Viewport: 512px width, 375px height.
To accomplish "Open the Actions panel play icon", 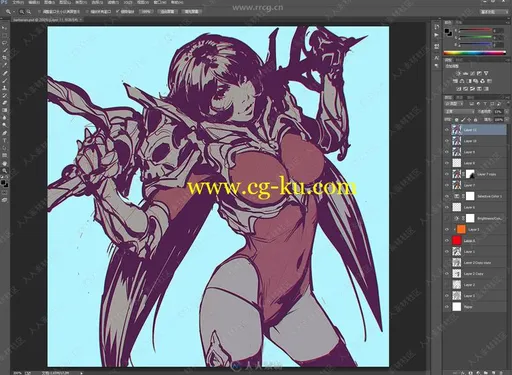I will [437, 35].
